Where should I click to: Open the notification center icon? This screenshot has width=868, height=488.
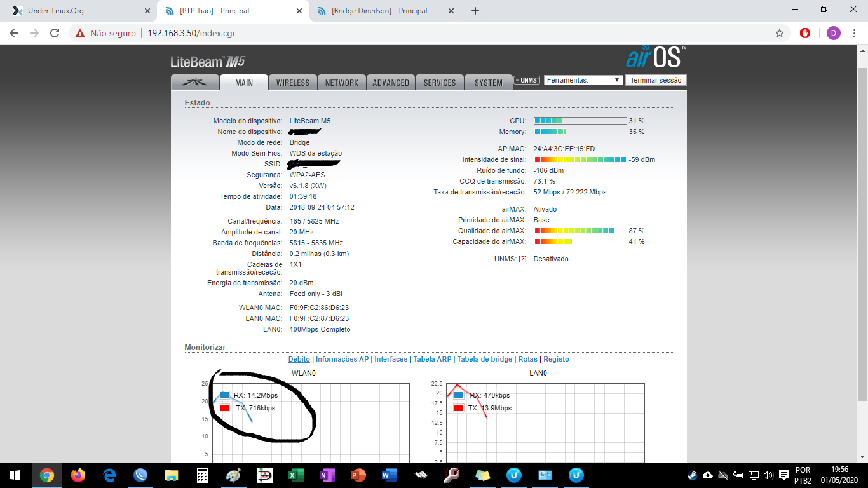click(x=784, y=475)
